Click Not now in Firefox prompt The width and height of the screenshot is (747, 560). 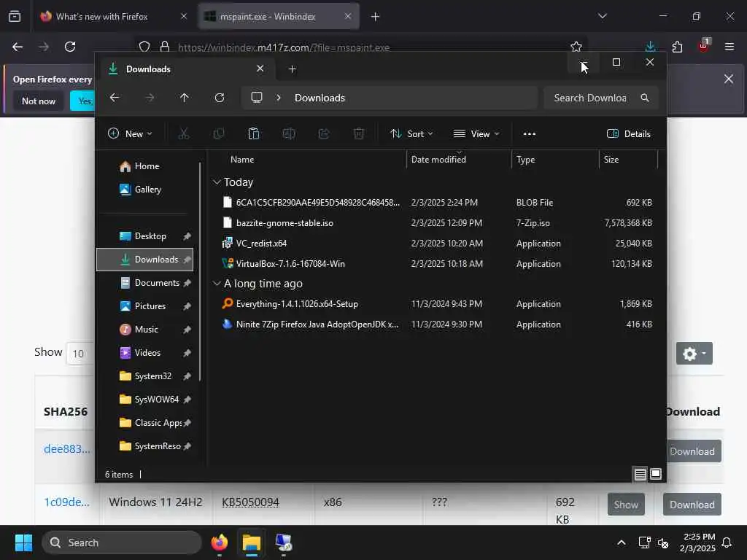(x=39, y=101)
